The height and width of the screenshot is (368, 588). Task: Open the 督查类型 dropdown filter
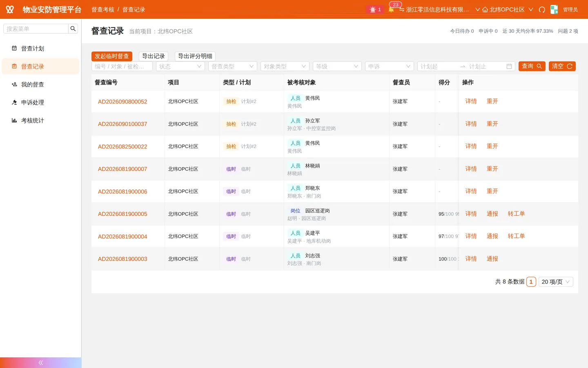point(233,66)
